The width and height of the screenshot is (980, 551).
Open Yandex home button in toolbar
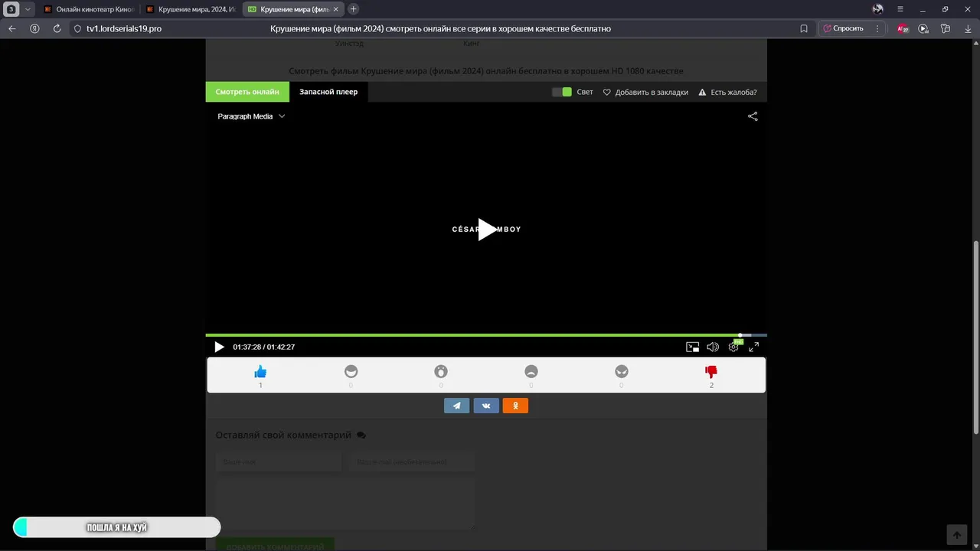(34, 28)
